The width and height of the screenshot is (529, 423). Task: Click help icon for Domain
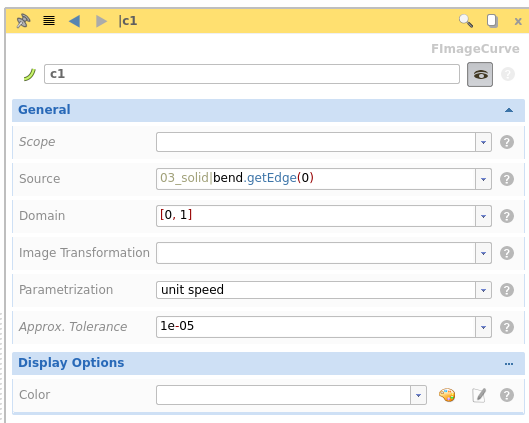(x=507, y=216)
